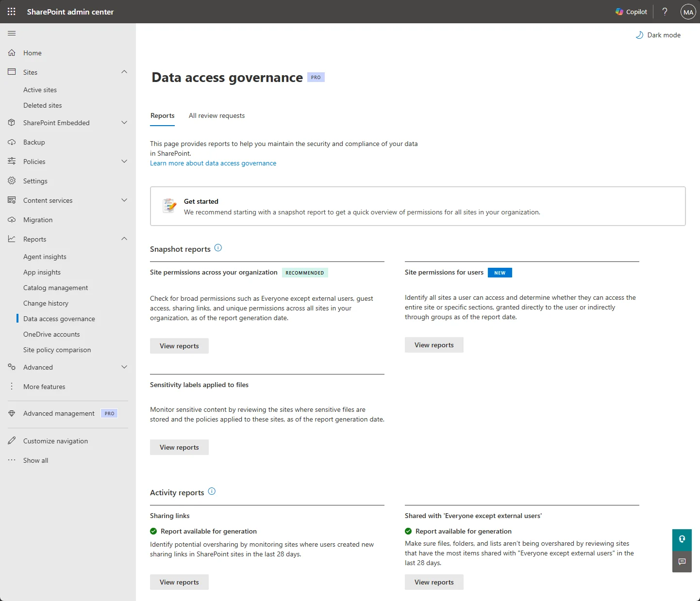Click the Reports chart icon
The image size is (700, 601).
(x=12, y=239)
